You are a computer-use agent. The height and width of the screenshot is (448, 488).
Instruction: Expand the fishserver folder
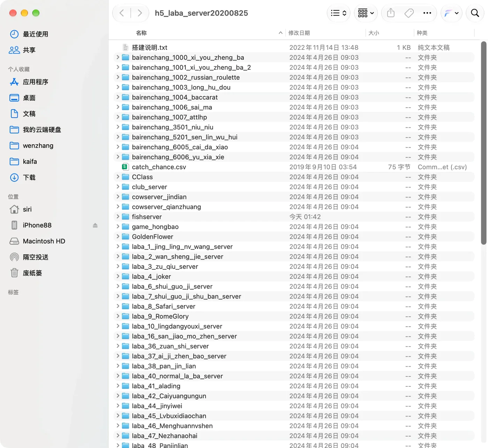point(118,217)
